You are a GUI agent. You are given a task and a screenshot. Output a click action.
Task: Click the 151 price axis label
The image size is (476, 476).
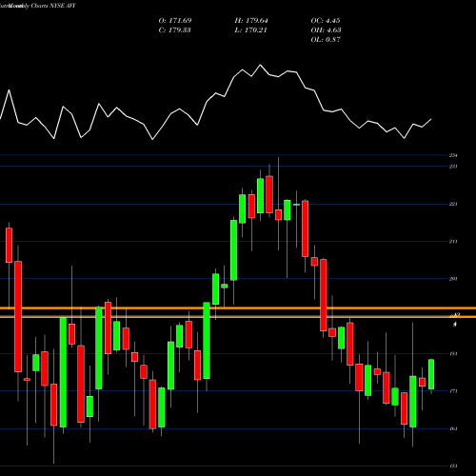453,466
